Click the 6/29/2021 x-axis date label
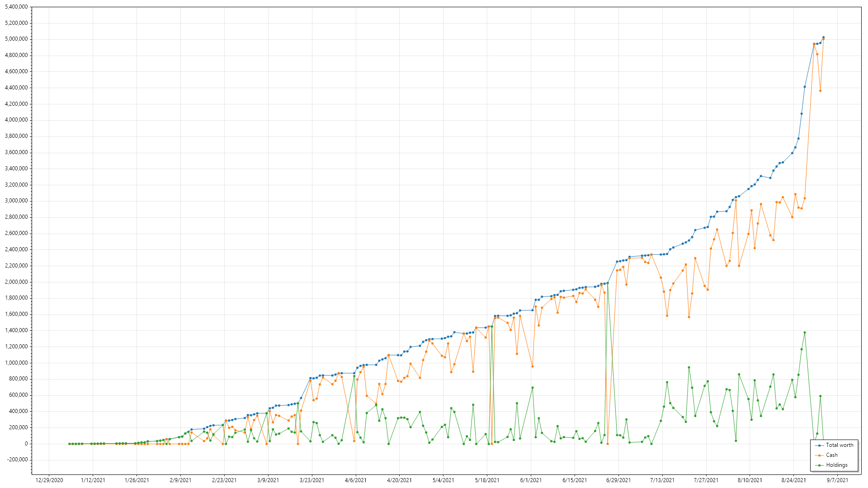Screen dimensions: 868x488 618,480
